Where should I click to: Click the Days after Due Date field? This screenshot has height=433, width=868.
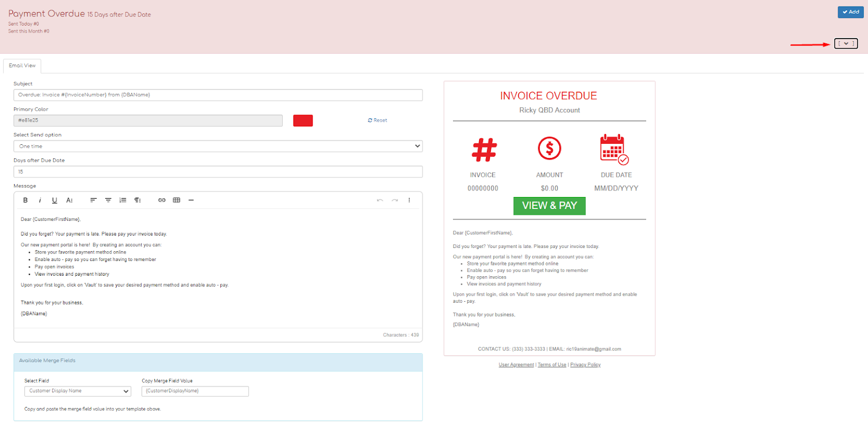[218, 171]
